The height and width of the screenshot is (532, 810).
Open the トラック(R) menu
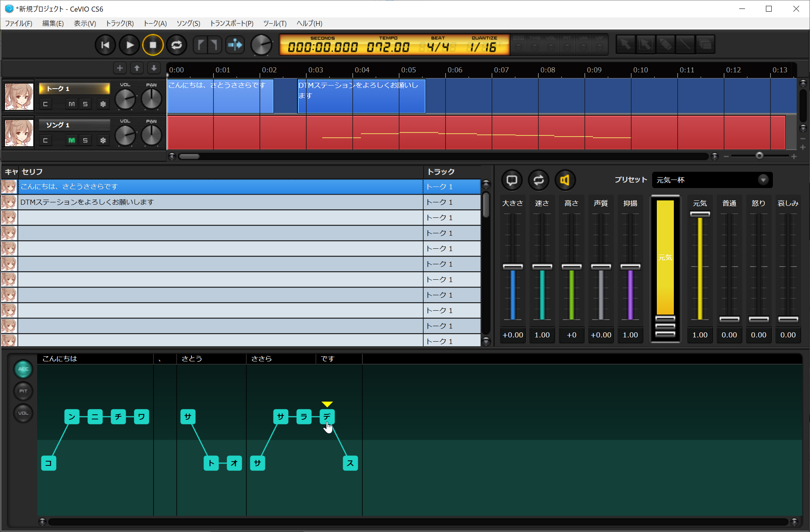point(120,24)
